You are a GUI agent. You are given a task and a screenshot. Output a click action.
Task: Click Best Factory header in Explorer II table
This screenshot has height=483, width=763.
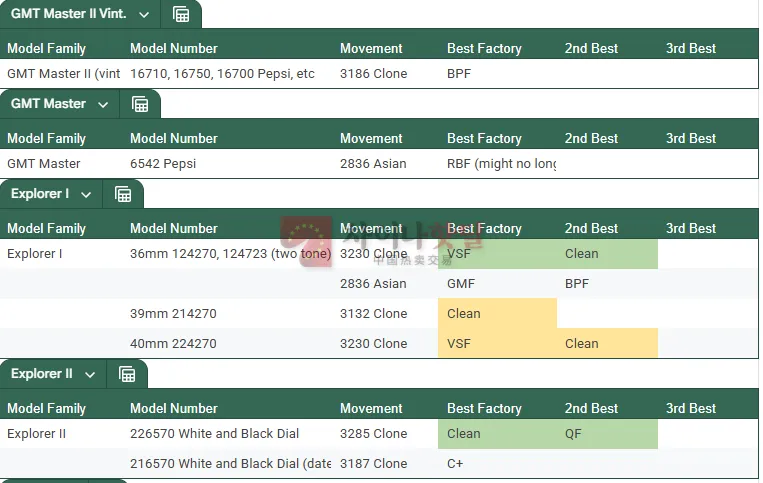click(484, 409)
